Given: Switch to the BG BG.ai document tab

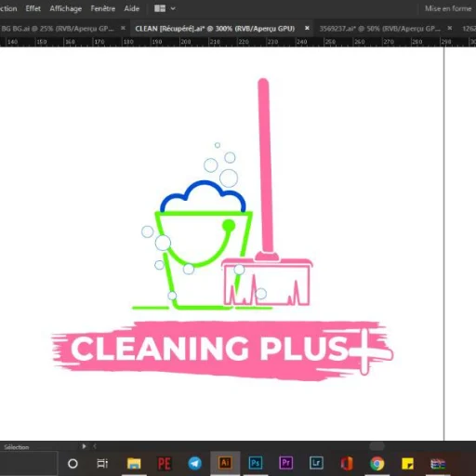Looking at the screenshot, I should [x=58, y=29].
